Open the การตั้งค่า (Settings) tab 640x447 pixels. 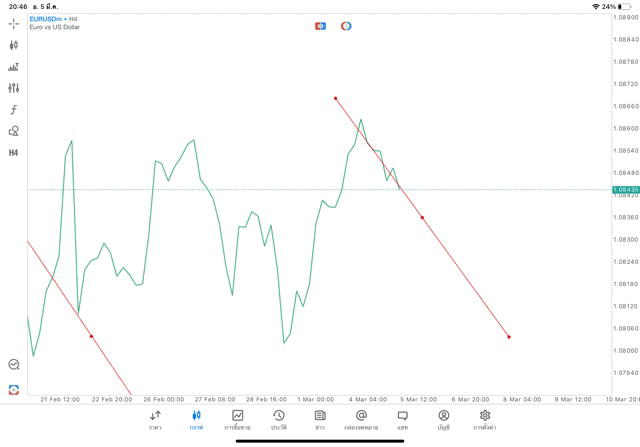485,420
